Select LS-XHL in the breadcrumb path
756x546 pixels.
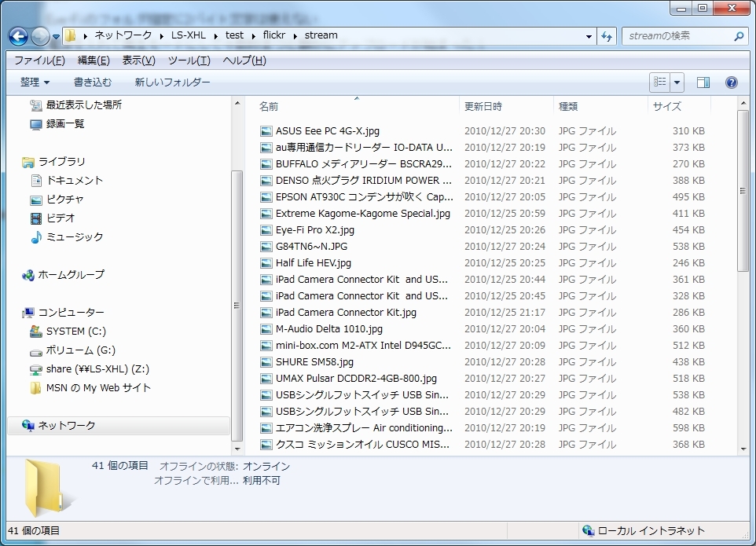(189, 35)
